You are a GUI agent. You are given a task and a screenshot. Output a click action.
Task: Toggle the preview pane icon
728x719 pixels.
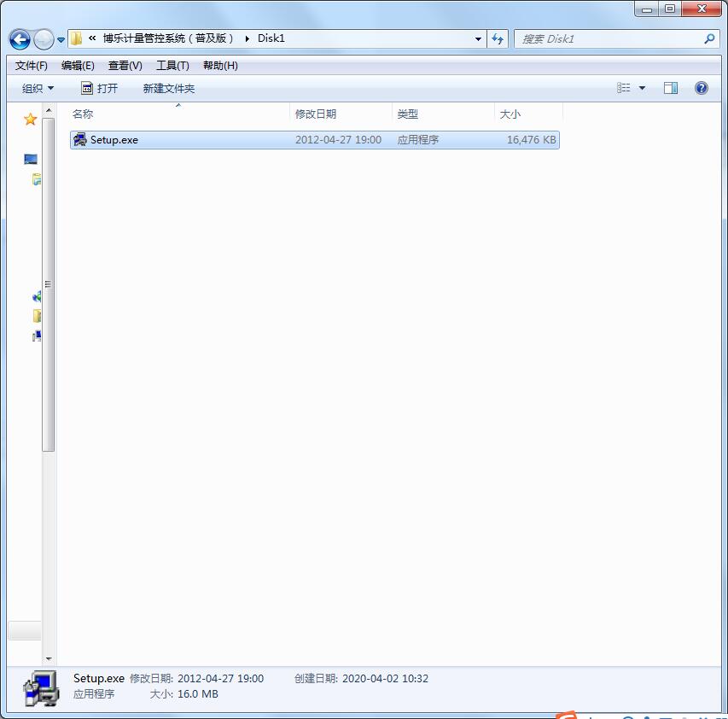(x=671, y=88)
